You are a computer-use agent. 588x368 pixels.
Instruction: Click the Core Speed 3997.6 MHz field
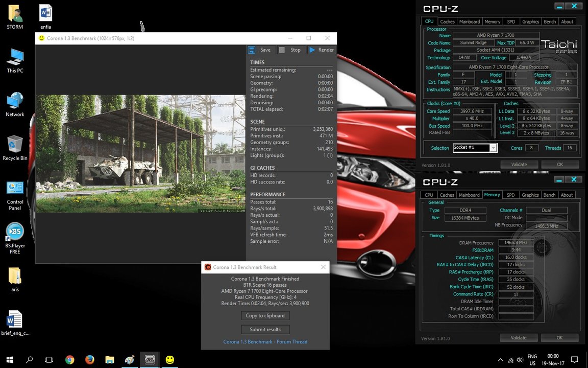(x=472, y=111)
